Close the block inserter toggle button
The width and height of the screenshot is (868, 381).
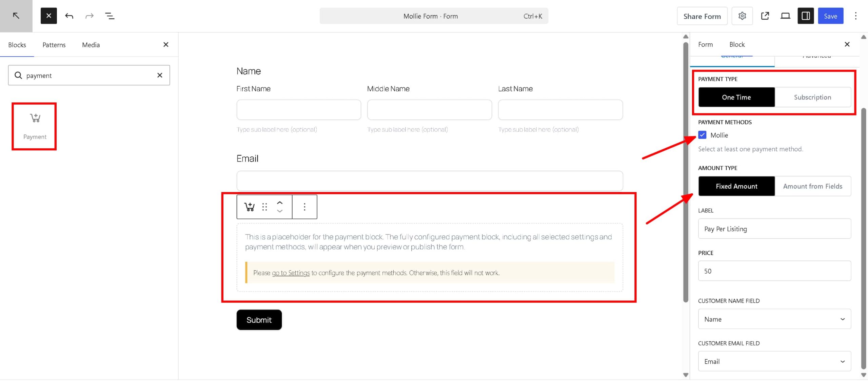(x=48, y=16)
